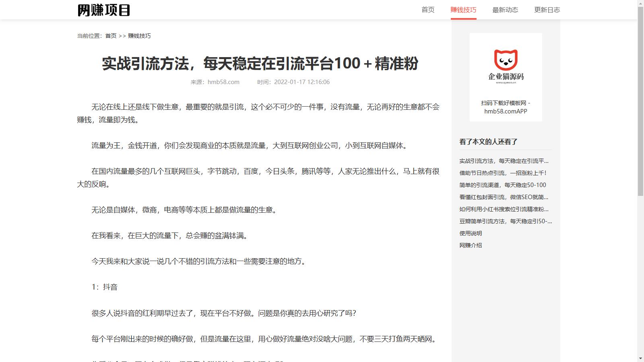Open sidebar article 如何利用小红书搜索位引流

click(x=504, y=209)
